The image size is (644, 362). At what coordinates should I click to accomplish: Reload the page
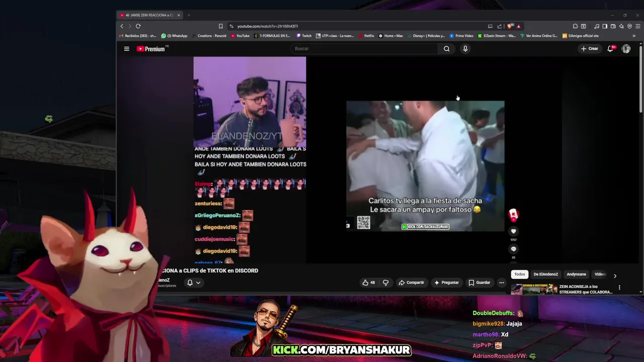(138, 26)
